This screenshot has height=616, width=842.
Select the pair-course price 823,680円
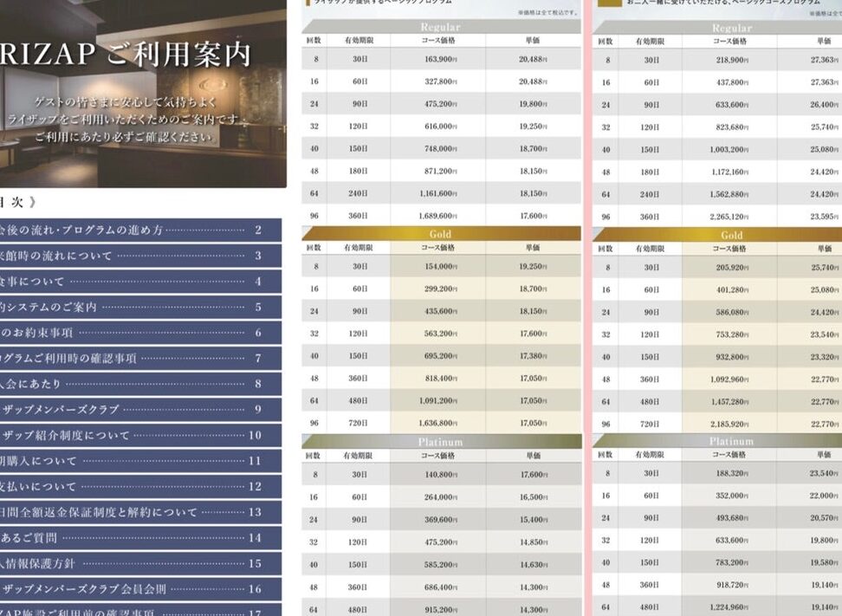[x=732, y=127]
